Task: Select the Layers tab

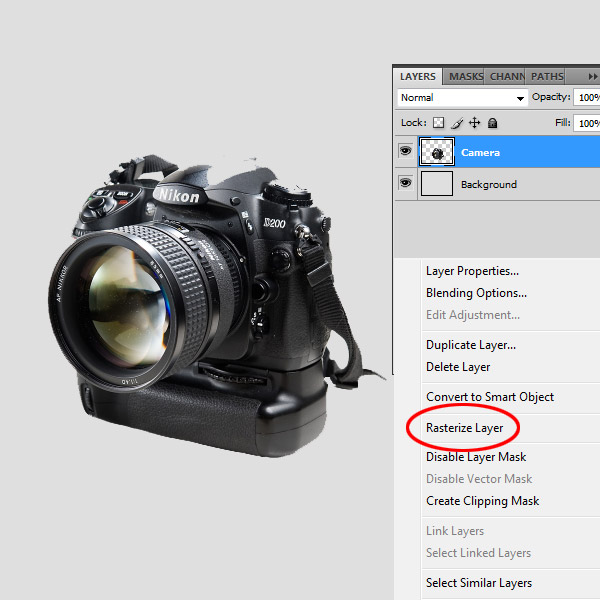Action: coord(418,77)
